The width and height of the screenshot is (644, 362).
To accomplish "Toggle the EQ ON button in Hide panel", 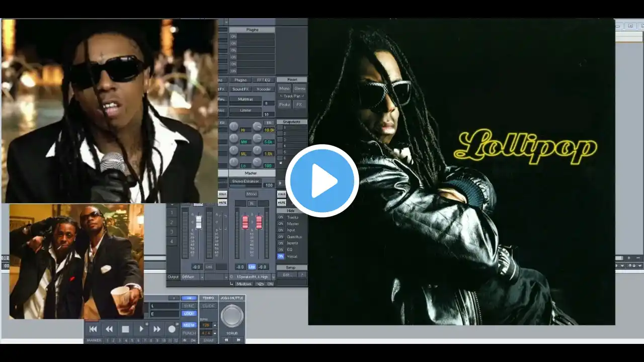I will 281,250.
